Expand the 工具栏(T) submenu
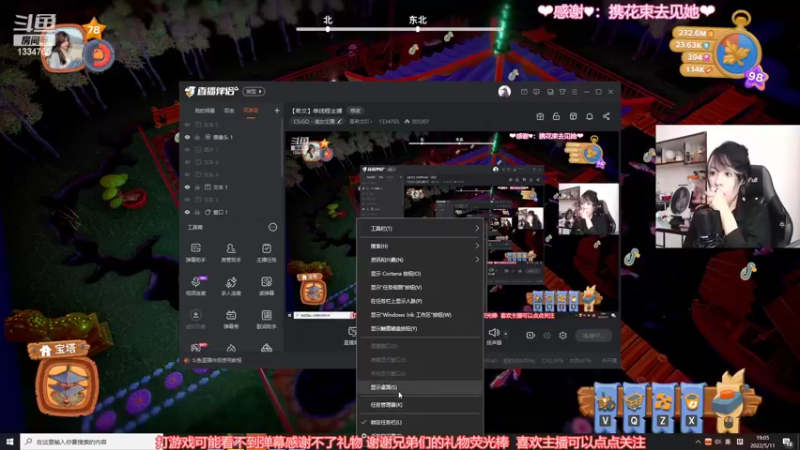800x450 pixels. [420, 229]
